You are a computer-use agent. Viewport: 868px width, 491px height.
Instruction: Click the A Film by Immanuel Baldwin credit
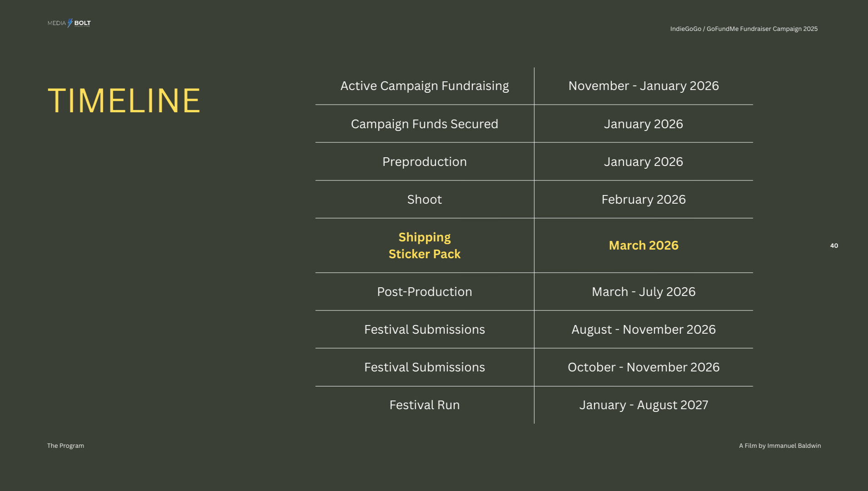[779, 446]
